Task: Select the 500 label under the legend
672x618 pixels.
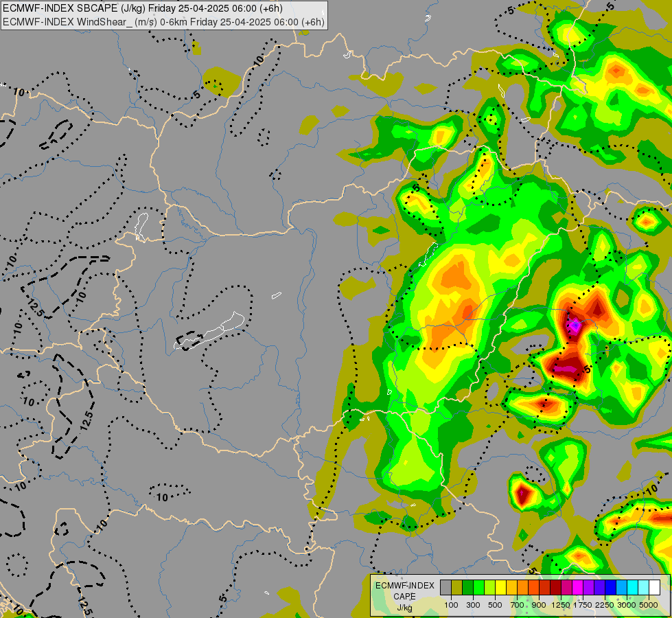Action: point(495,605)
